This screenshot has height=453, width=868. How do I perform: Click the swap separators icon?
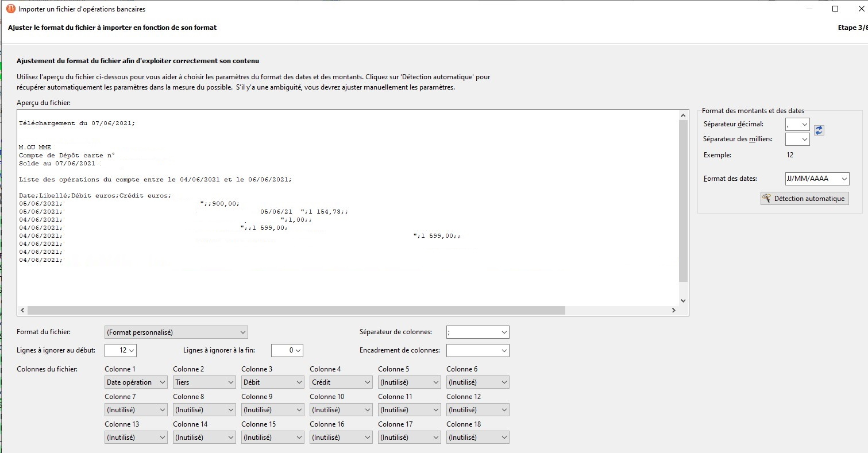click(819, 130)
